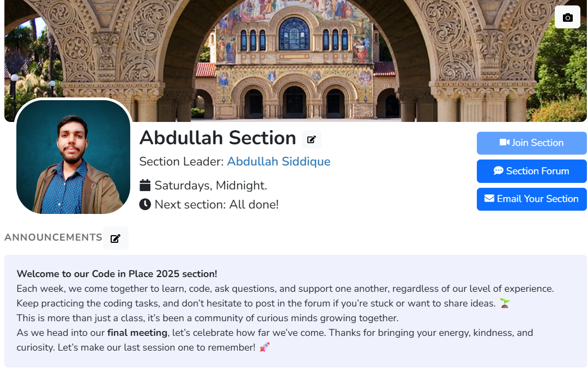
Task: Open the edit icon beside Abdullah Section title
Action: [311, 139]
